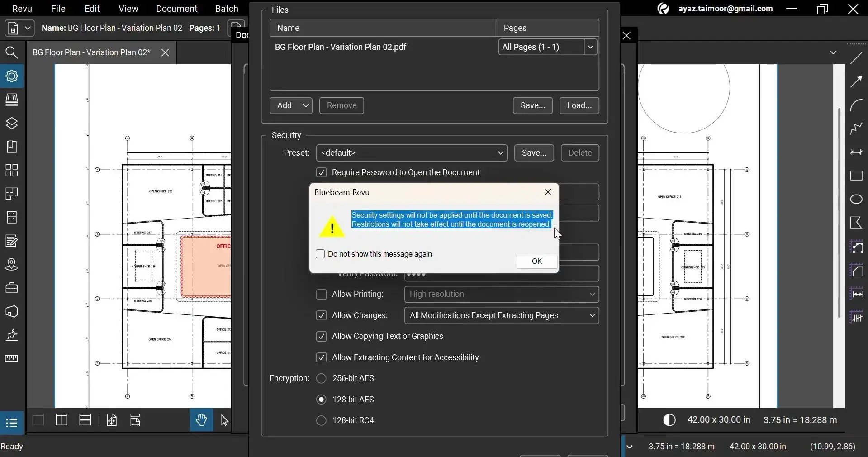Select 128-bit RC4 encryption
The image size is (868, 457).
(321, 420)
